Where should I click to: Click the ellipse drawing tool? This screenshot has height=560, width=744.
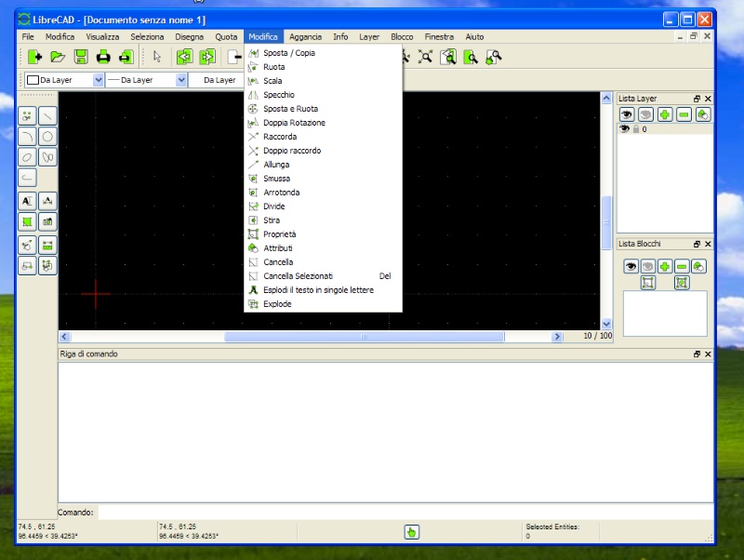click(27, 156)
